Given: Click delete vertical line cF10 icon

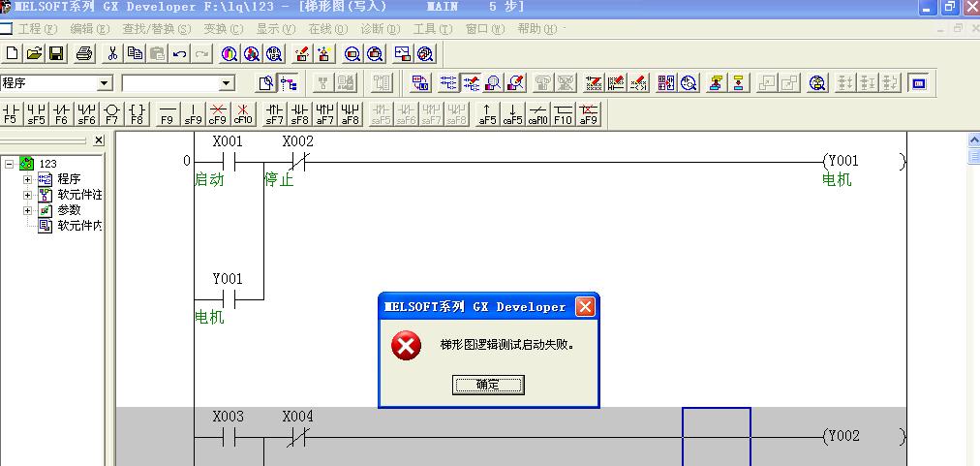Looking at the screenshot, I should pyautogui.click(x=242, y=114).
